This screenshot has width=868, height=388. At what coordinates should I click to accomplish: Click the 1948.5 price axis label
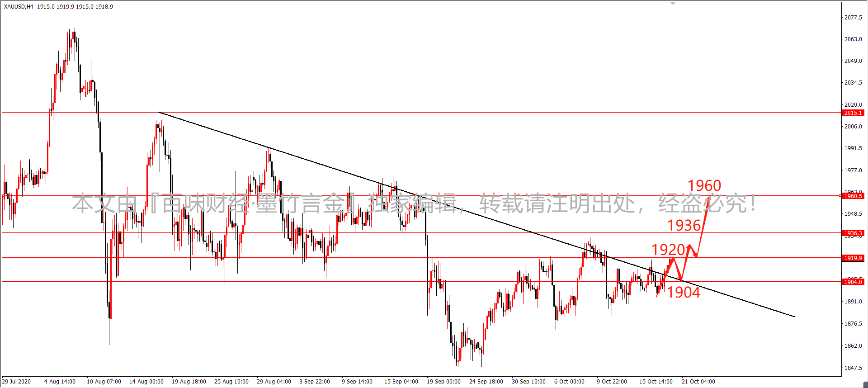pyautogui.click(x=853, y=214)
